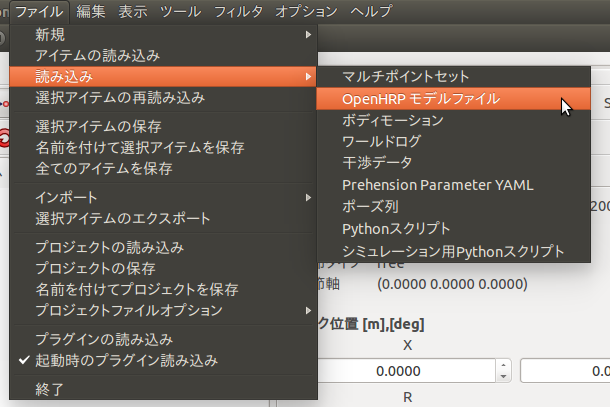
Task: Expand the インポート submenu
Action: [66, 196]
